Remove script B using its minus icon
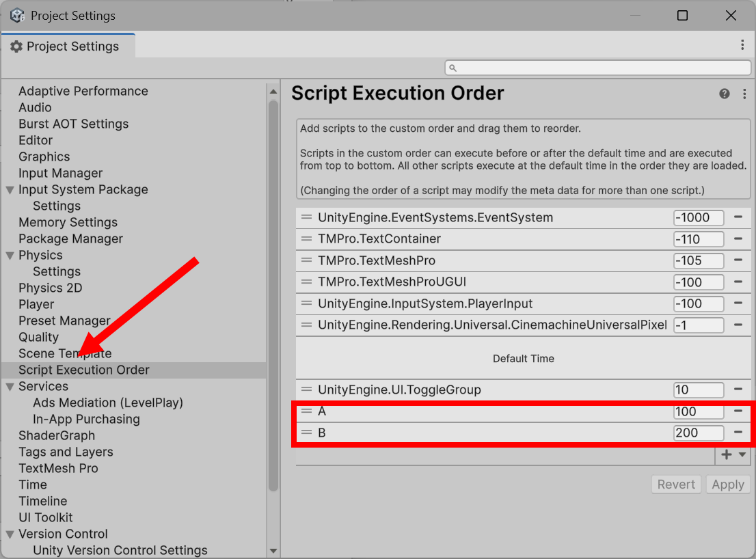This screenshot has height=559, width=756. [x=738, y=433]
